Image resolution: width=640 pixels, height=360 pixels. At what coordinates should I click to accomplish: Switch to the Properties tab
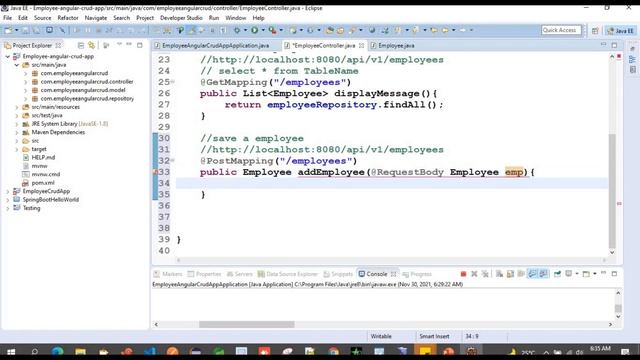tap(204, 274)
